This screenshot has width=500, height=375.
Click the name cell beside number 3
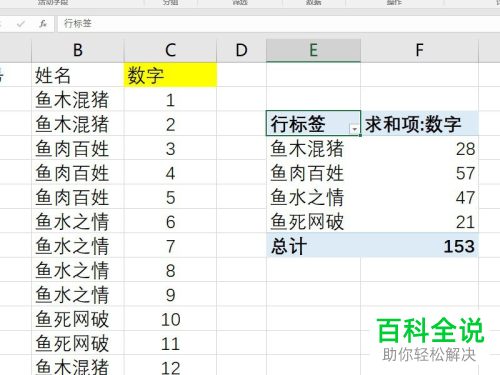tap(77, 148)
